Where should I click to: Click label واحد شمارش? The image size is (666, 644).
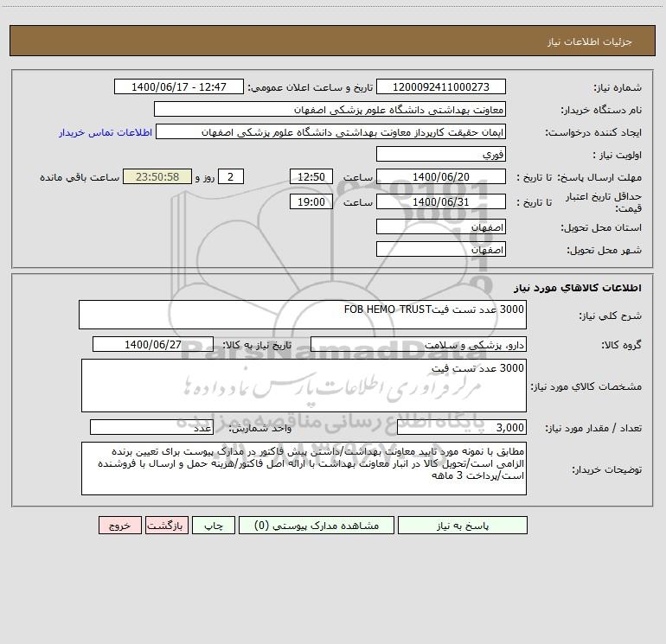260,429
